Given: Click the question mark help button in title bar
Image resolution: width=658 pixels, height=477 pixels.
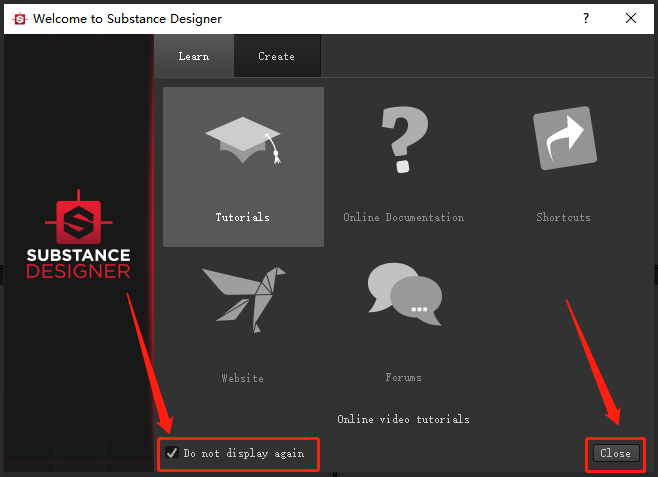Looking at the screenshot, I should pos(586,18).
